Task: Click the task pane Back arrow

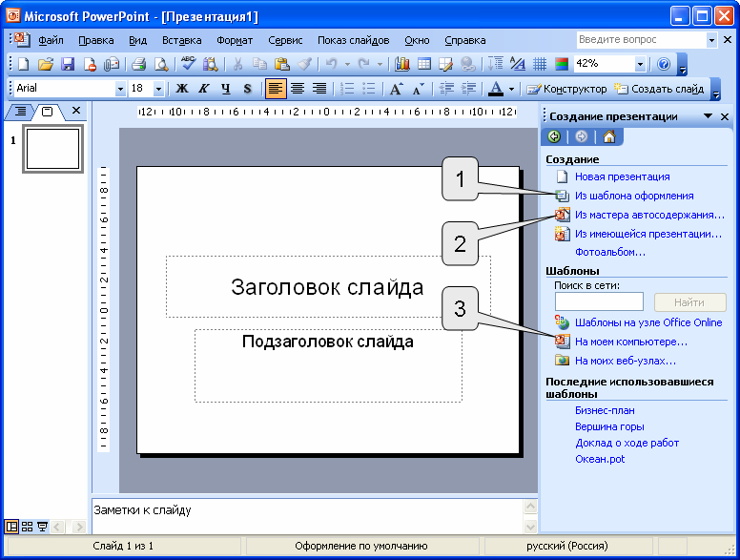Action: point(554,137)
